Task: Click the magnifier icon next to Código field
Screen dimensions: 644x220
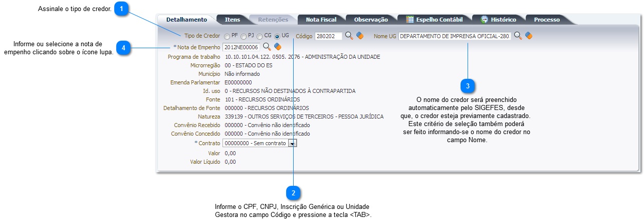Action: [349, 36]
